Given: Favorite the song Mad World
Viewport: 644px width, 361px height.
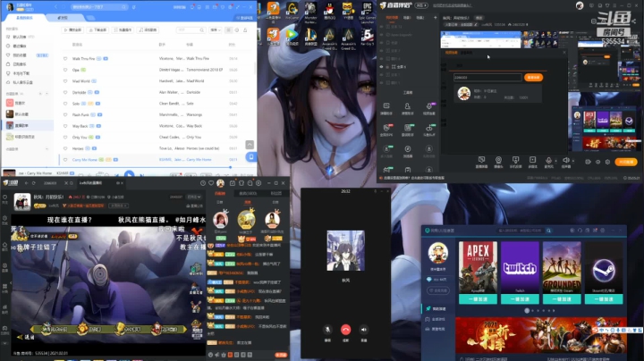Looking at the screenshot, I should (65, 81).
